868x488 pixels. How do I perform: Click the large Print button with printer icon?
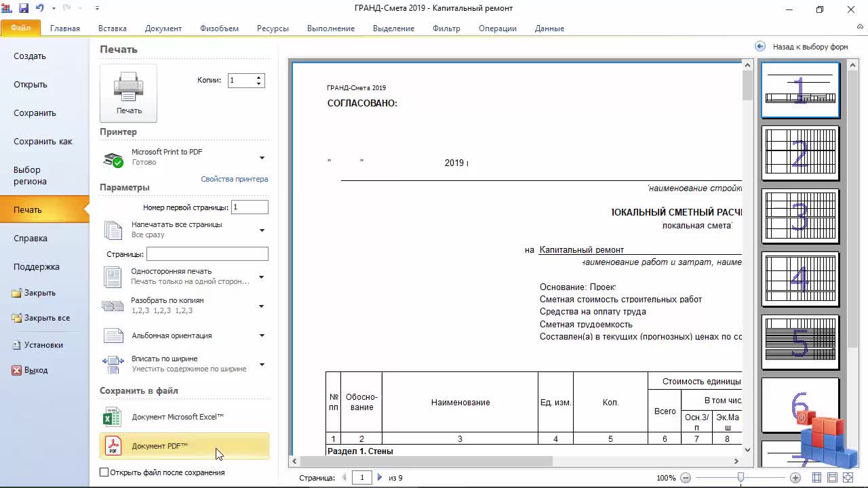128,94
